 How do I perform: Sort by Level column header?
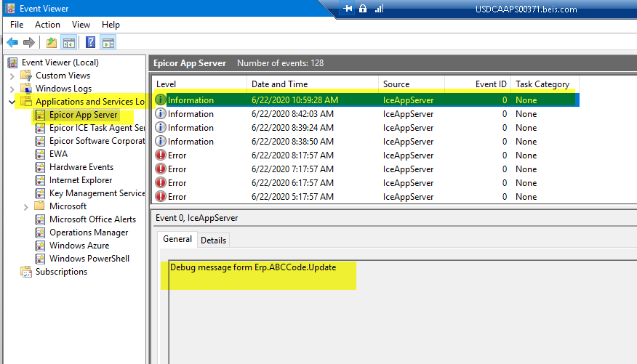(200, 84)
